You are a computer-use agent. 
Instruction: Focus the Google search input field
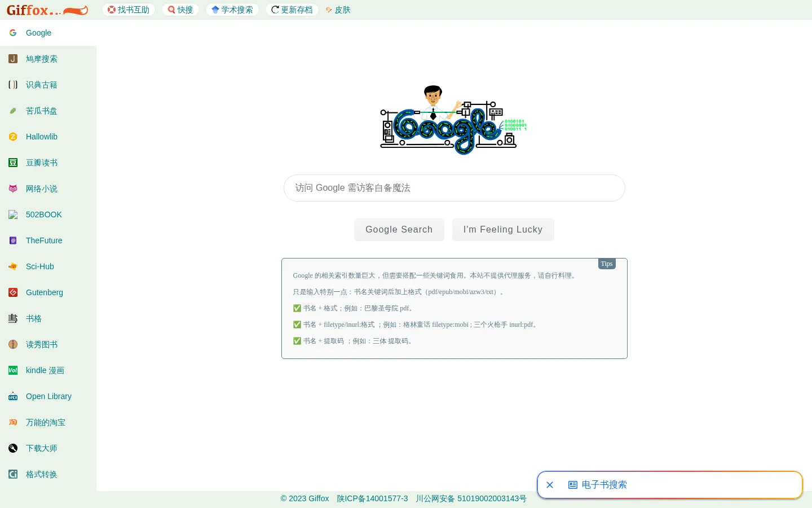pyautogui.click(x=454, y=188)
